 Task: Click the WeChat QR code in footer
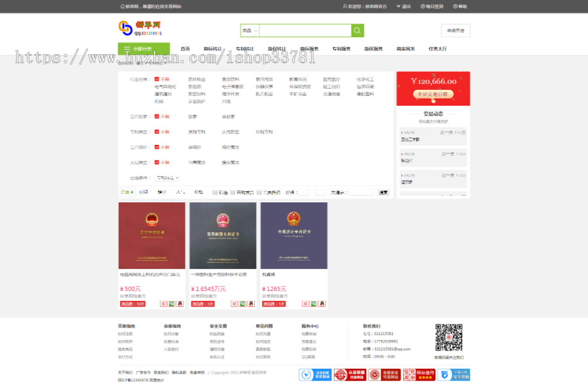[449, 337]
